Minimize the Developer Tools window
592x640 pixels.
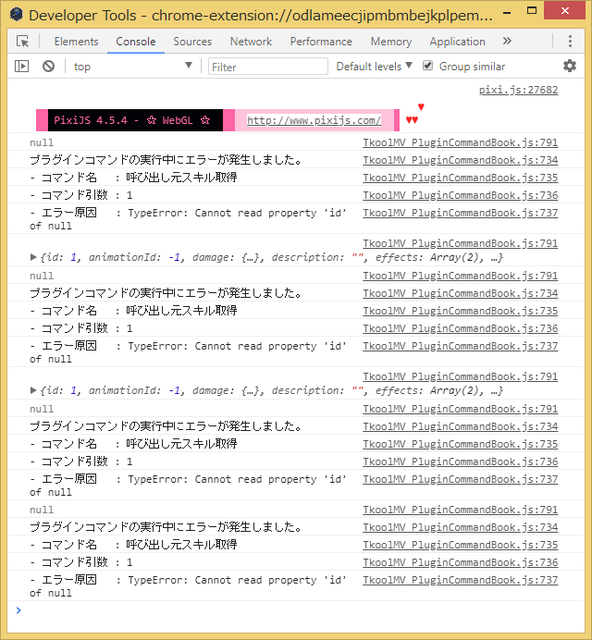tap(507, 11)
